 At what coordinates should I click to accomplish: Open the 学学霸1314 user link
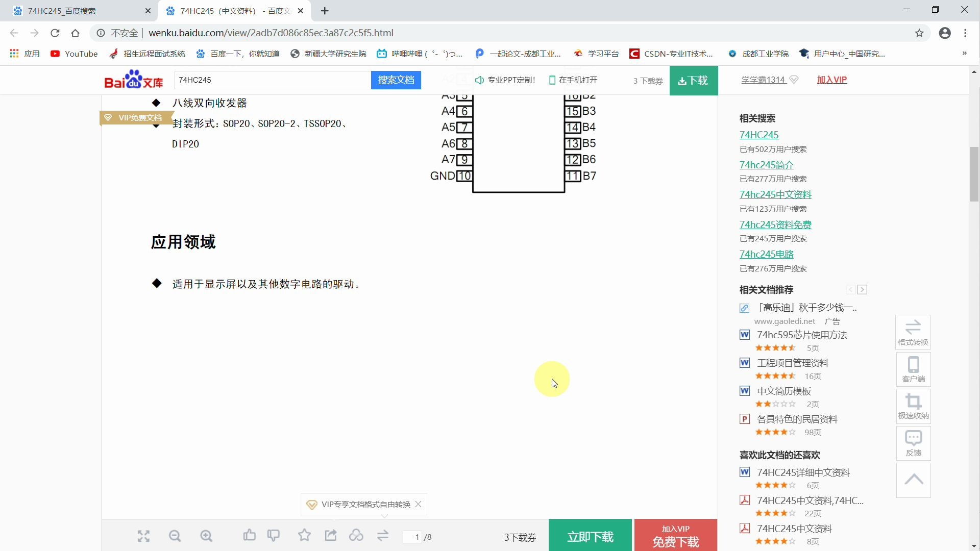pos(763,80)
